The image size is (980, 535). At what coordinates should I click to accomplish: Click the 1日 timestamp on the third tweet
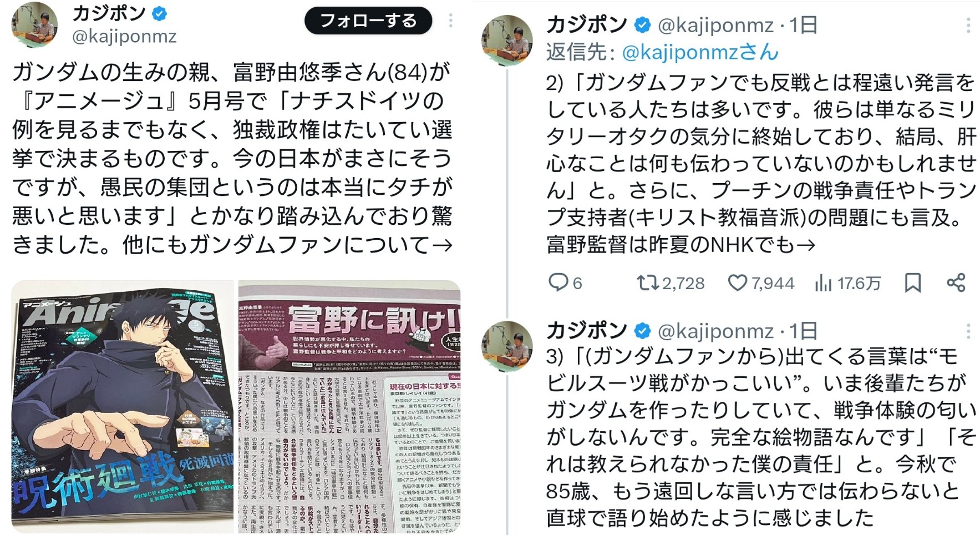803,331
